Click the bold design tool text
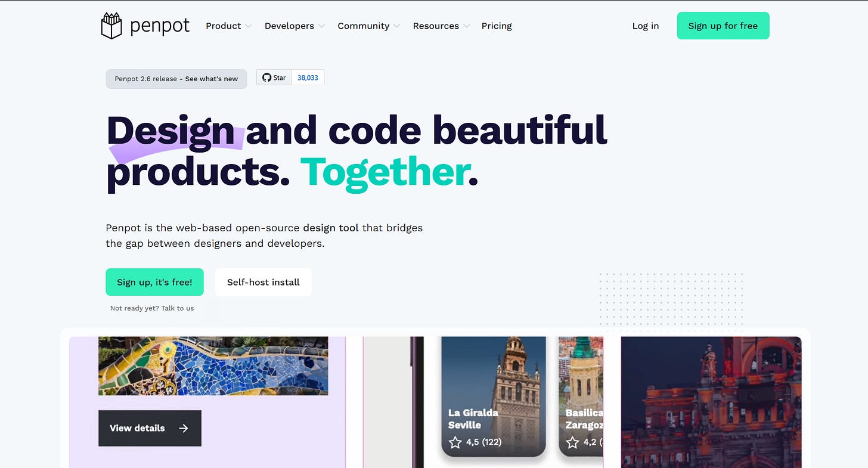The image size is (868, 468). 331,228
